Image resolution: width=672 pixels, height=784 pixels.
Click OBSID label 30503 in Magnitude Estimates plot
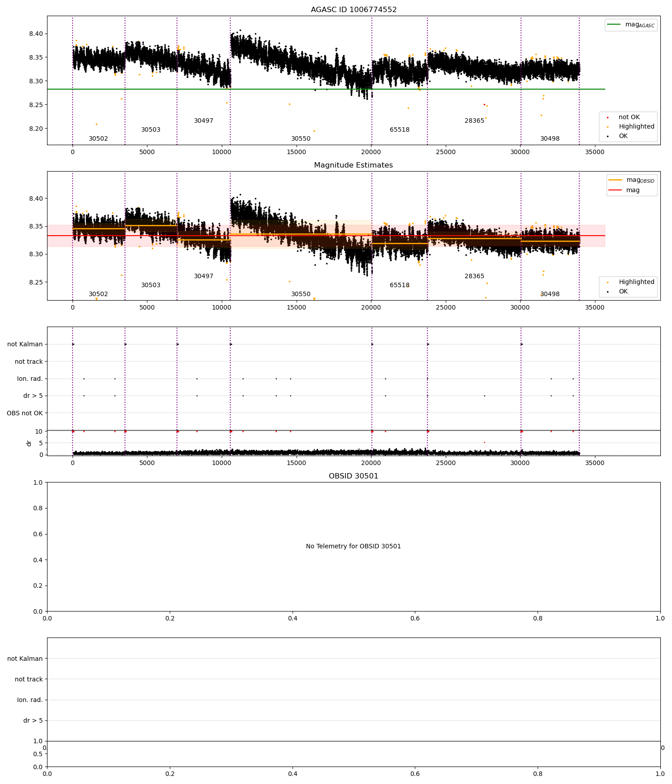point(151,285)
